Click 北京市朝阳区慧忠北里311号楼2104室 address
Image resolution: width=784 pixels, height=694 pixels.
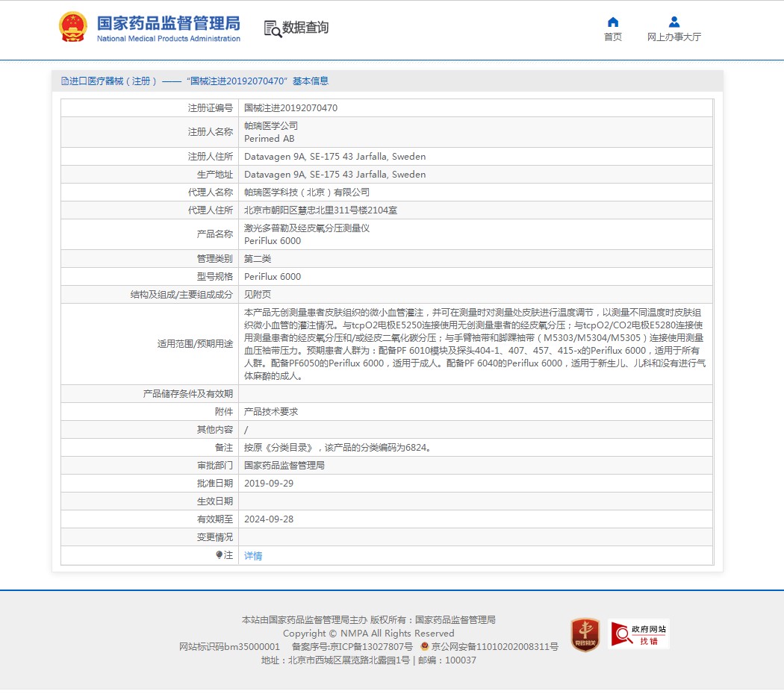point(320,210)
